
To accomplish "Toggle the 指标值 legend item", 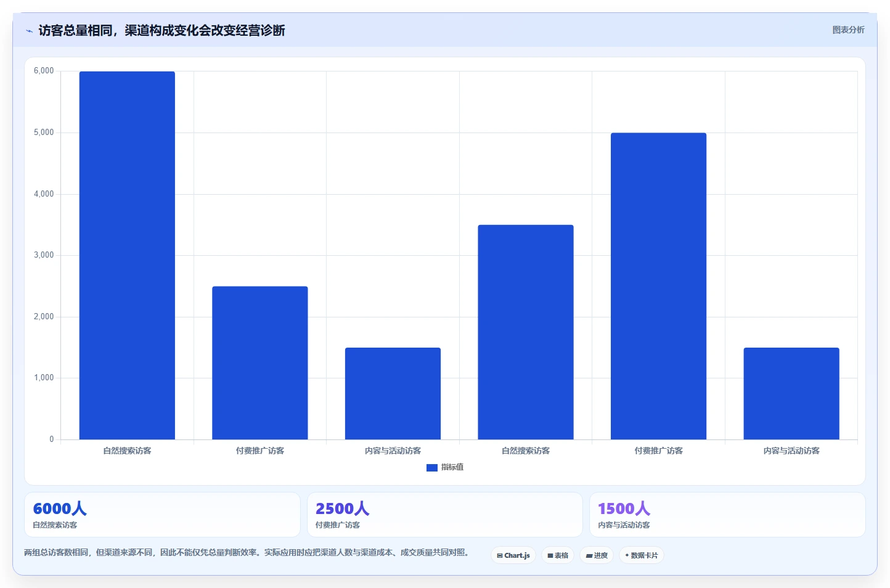I will pyautogui.click(x=445, y=467).
